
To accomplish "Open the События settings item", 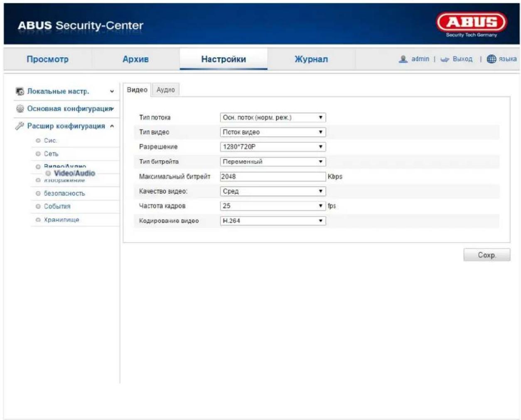I will click(x=57, y=206).
